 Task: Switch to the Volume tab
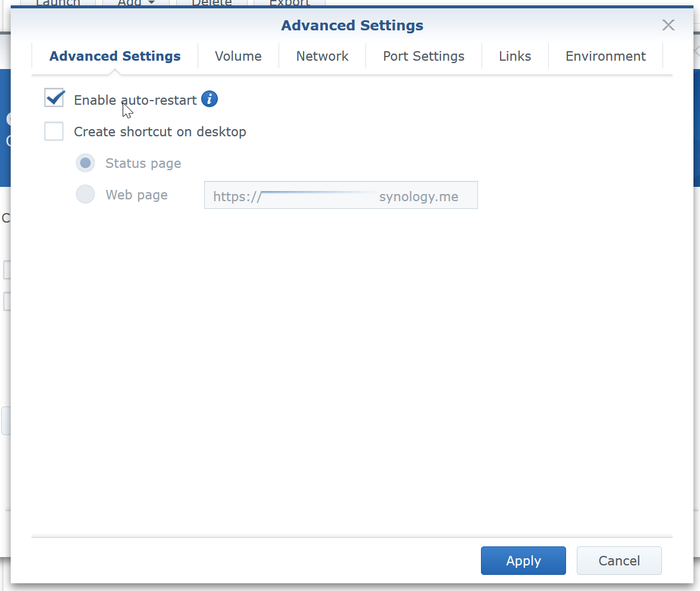point(238,57)
